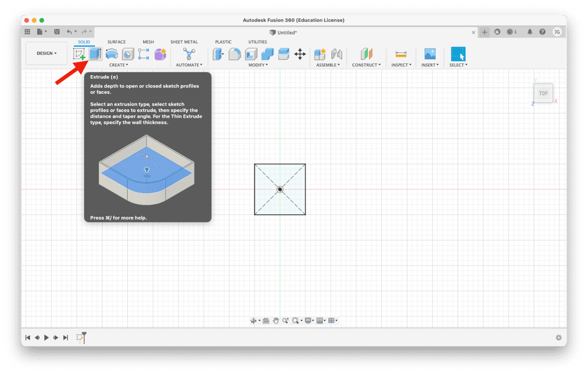Screen dimensions: 588x375
Task: Select the Press Pull tool
Action: (x=218, y=54)
